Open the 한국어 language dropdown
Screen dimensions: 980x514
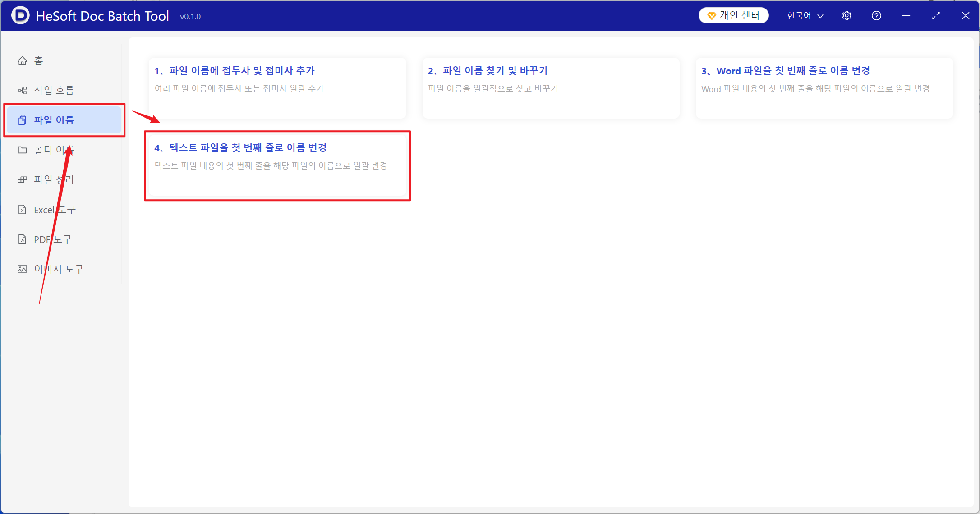click(x=805, y=16)
